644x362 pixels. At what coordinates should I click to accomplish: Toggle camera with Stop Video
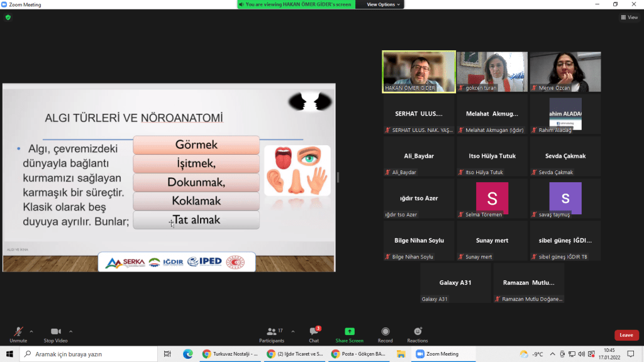55,334
